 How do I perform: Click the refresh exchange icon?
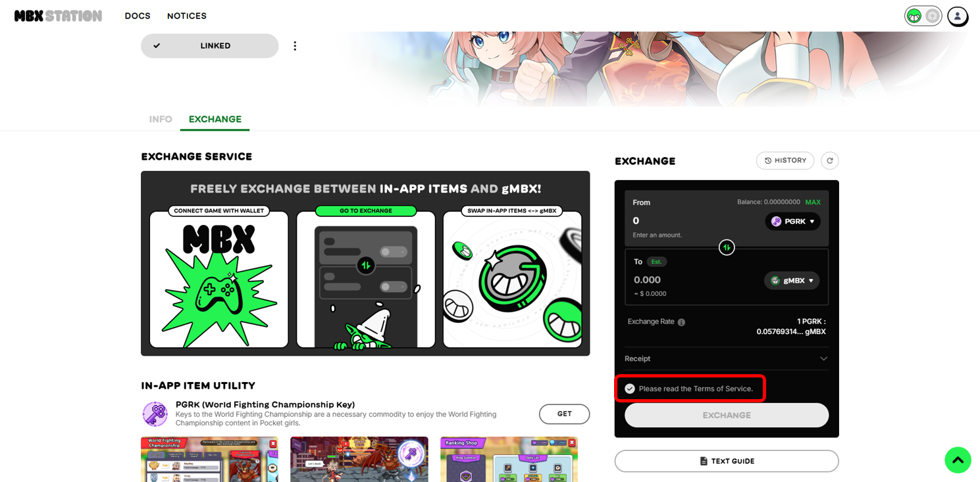click(x=829, y=160)
